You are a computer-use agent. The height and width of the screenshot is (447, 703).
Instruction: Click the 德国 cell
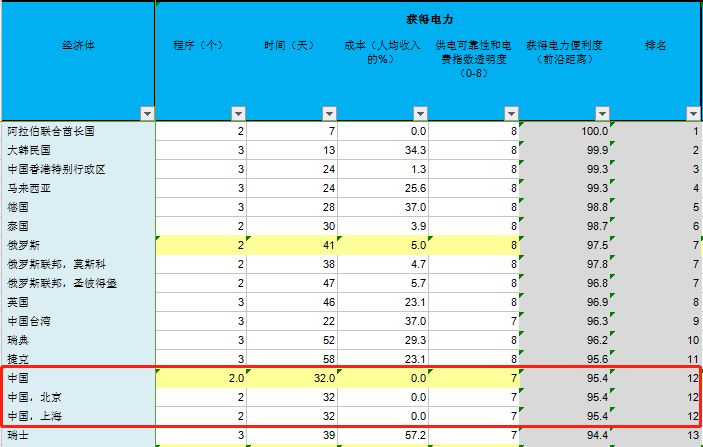78,207
